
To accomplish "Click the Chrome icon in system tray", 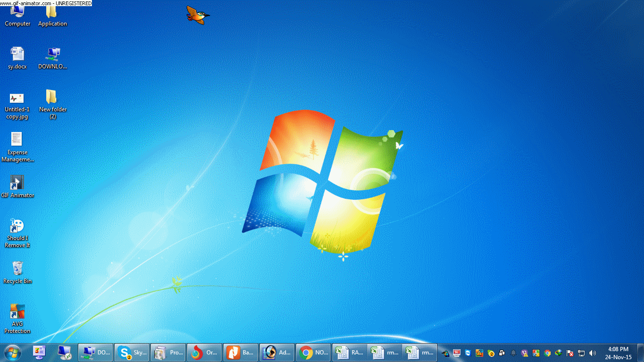I will click(x=547, y=353).
